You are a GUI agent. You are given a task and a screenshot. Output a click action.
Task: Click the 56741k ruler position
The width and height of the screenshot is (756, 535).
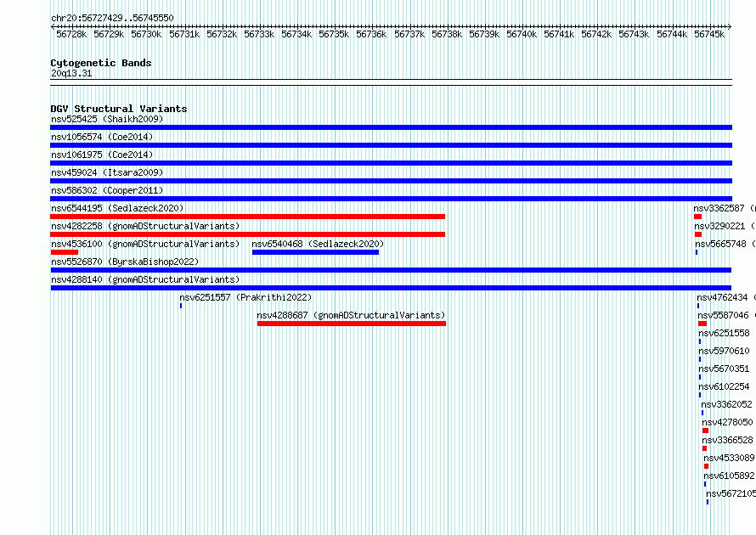(x=559, y=34)
